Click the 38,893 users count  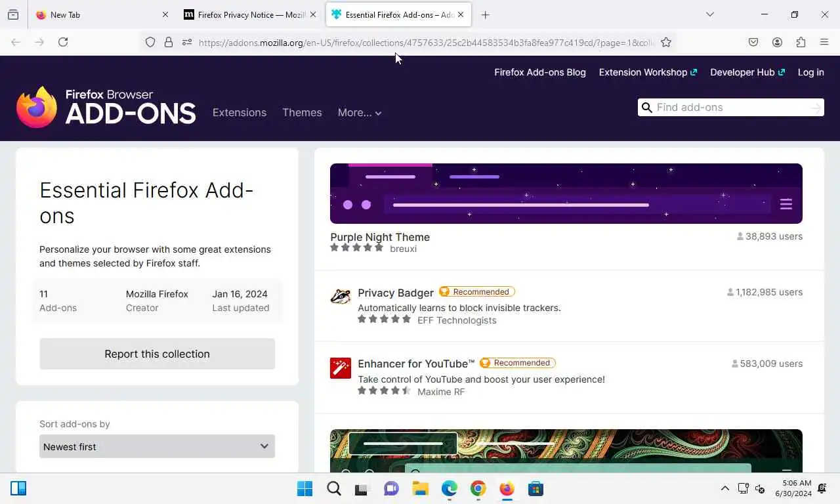click(x=770, y=236)
